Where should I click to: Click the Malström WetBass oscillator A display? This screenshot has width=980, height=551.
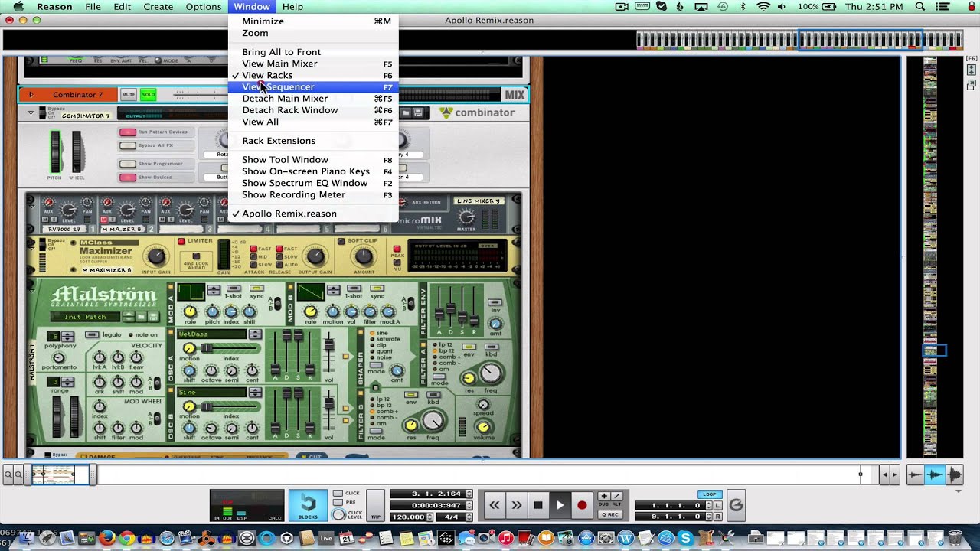212,334
